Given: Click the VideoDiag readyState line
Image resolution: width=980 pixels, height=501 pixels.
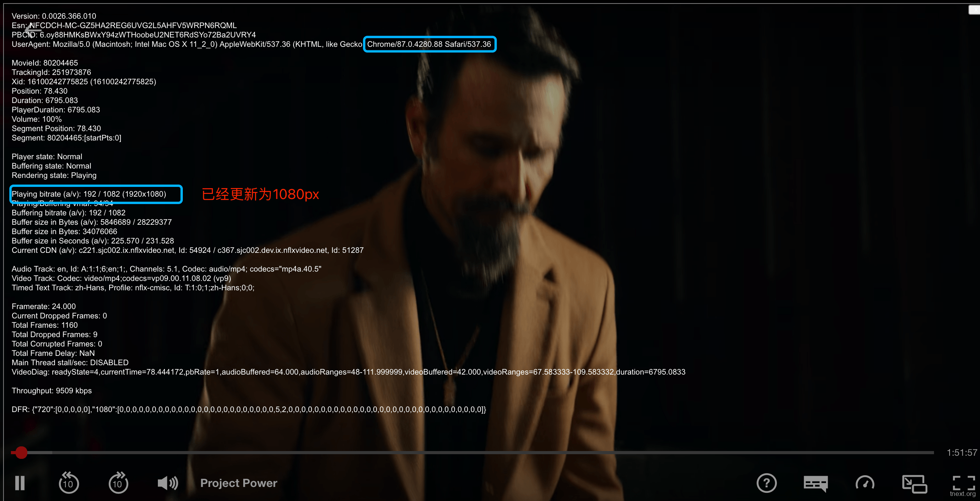Looking at the screenshot, I should pos(348,372).
